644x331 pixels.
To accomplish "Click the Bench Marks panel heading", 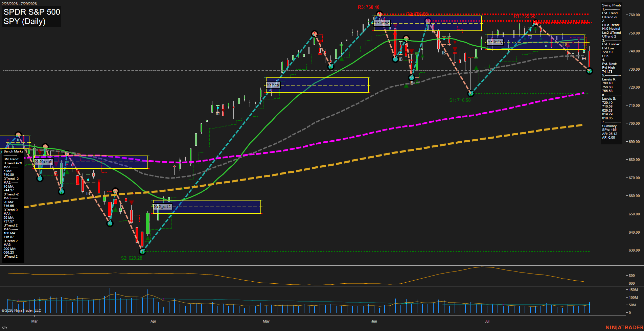I will pyautogui.click(x=14, y=151).
